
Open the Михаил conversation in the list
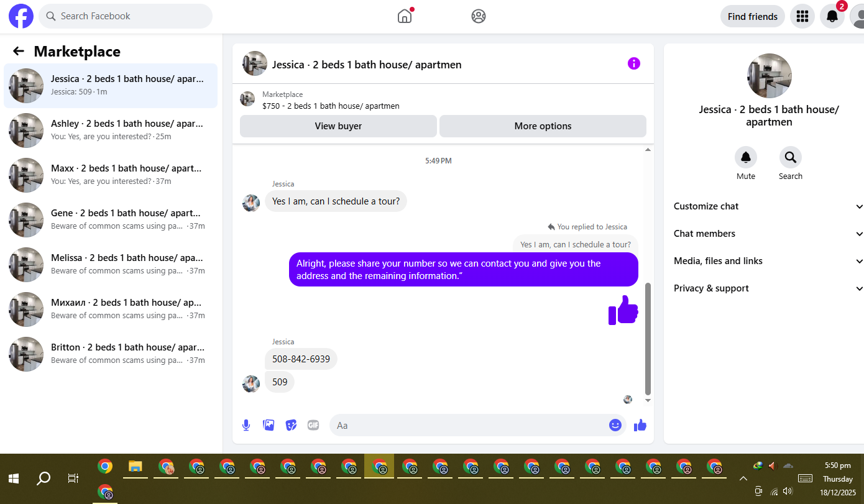pyautogui.click(x=111, y=309)
